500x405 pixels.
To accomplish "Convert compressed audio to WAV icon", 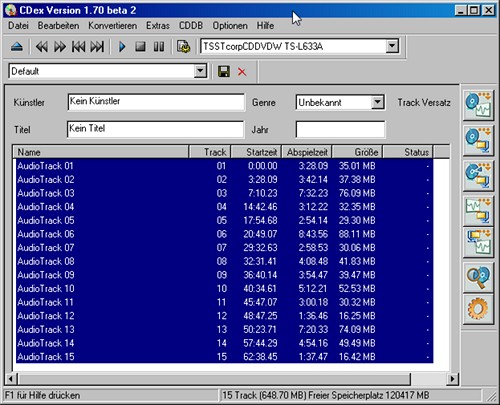I will point(478,243).
